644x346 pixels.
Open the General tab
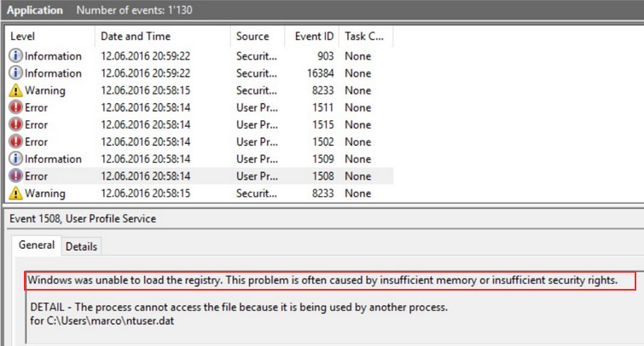click(37, 245)
